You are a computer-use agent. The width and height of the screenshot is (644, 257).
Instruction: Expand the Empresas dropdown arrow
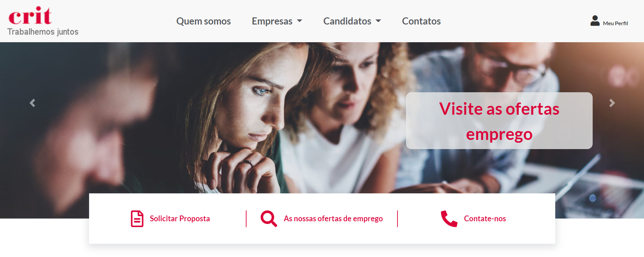300,21
